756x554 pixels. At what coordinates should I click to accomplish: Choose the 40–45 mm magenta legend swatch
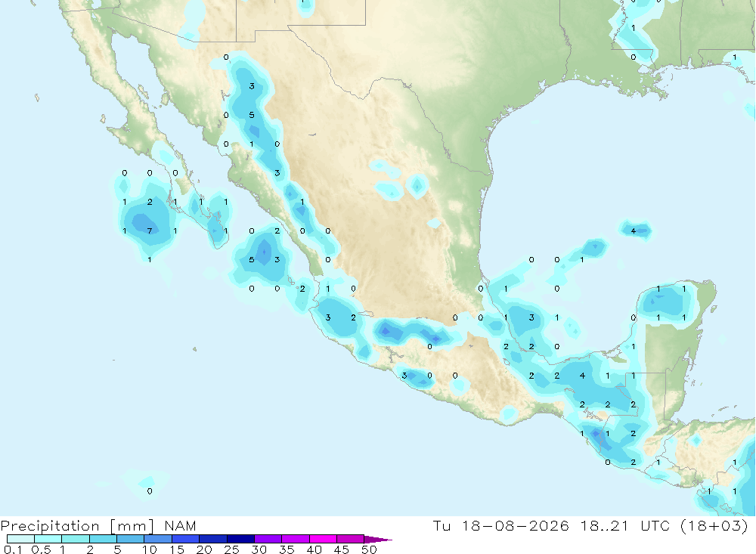323,539
